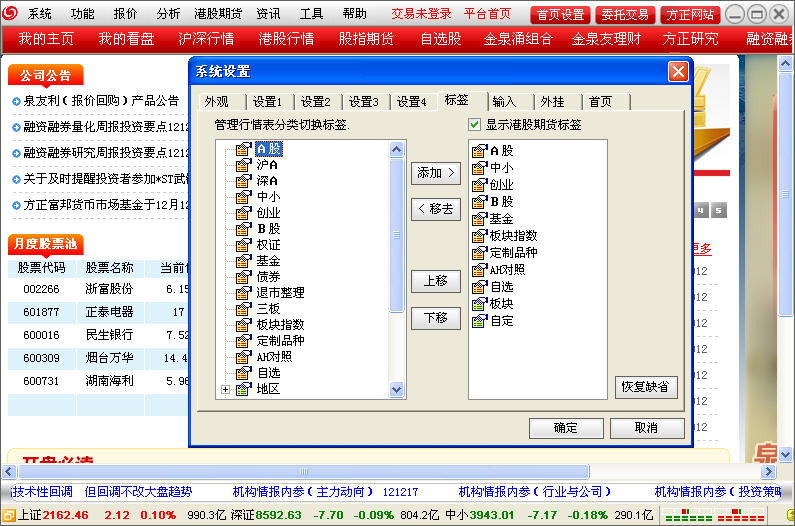Click the app logo icon at top-left
This screenshot has width=795, height=526.
pos(11,14)
